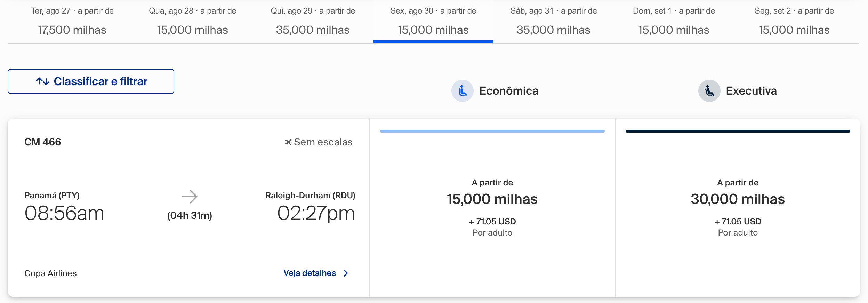Click the CM 466 flight number
Image resolution: width=868 pixels, height=303 pixels.
(42, 142)
